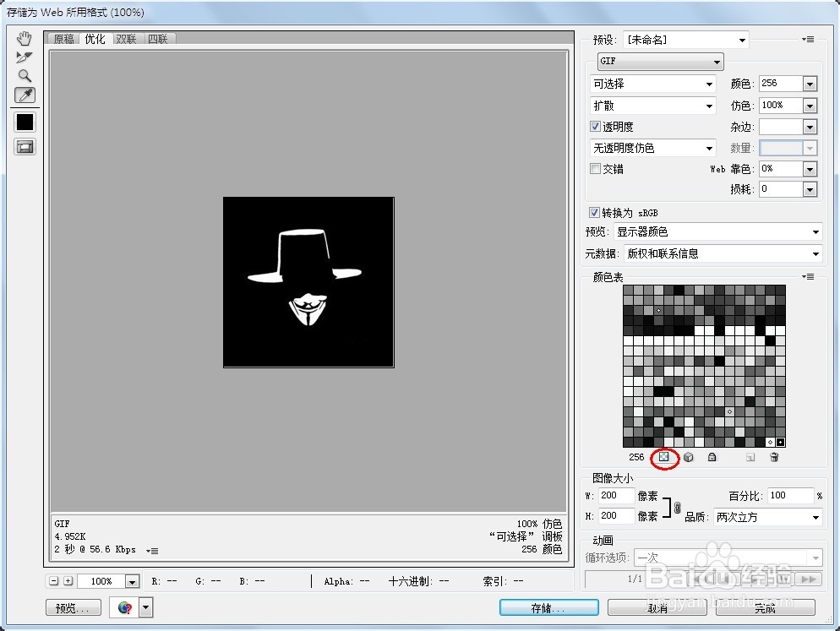The width and height of the screenshot is (840, 631).
Task: Open the 可选择 color reduction dropdown
Action: tap(652, 84)
